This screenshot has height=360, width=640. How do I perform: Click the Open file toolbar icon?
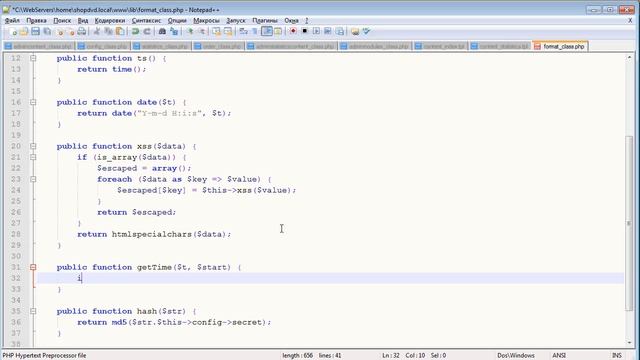[24, 31]
